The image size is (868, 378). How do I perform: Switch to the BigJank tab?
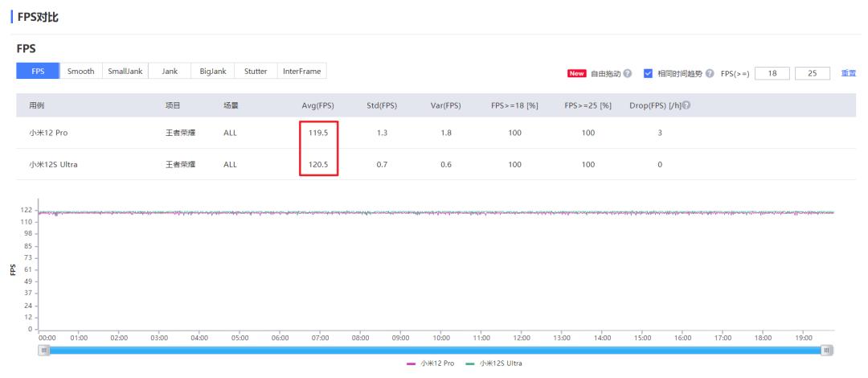click(212, 72)
